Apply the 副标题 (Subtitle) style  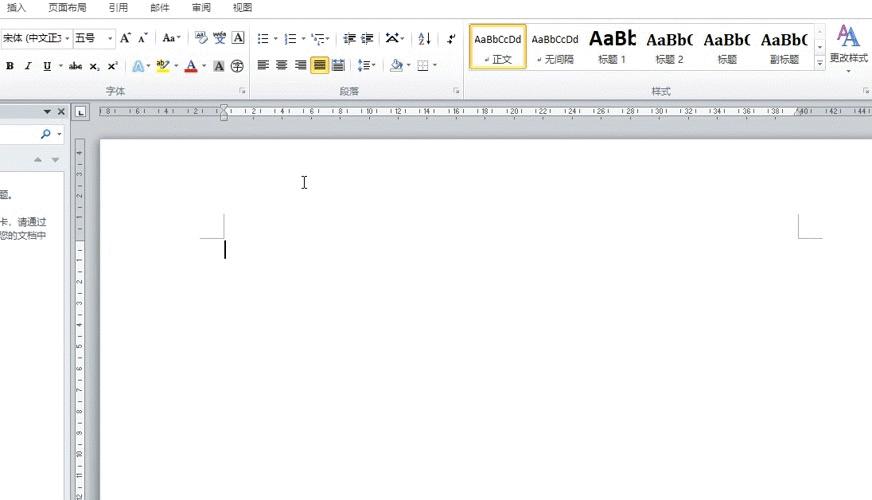pos(784,47)
